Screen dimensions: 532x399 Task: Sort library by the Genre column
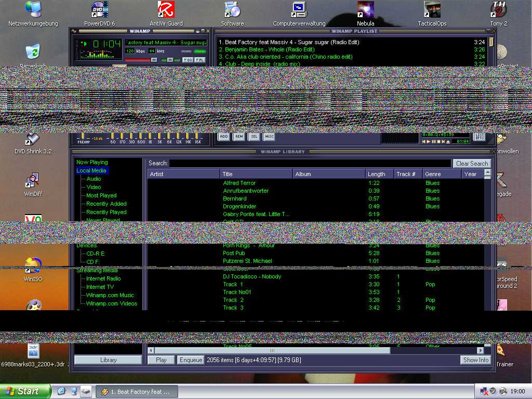[x=442, y=174]
